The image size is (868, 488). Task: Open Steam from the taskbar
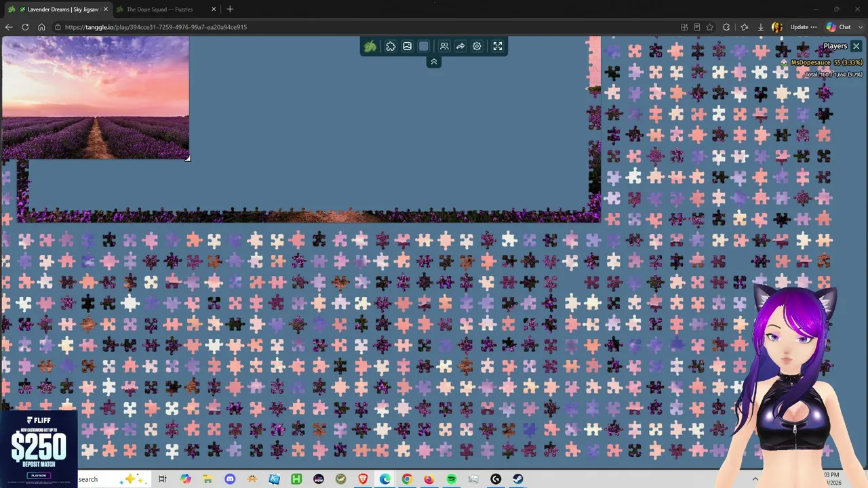click(518, 479)
